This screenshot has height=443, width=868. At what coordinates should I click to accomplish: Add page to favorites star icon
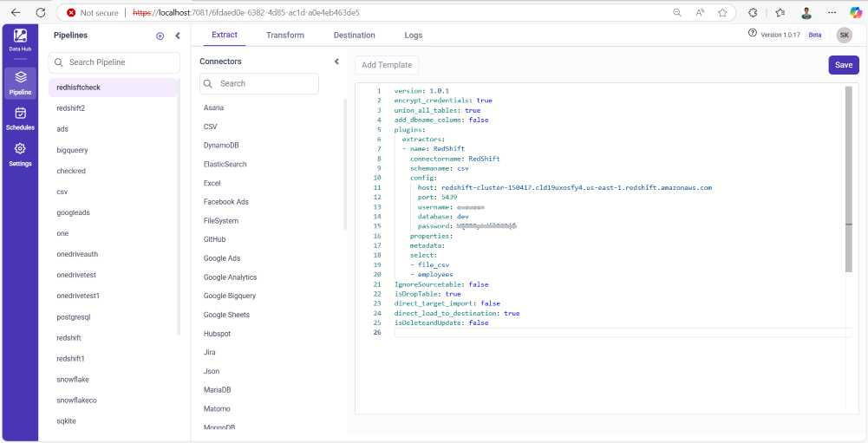(722, 12)
